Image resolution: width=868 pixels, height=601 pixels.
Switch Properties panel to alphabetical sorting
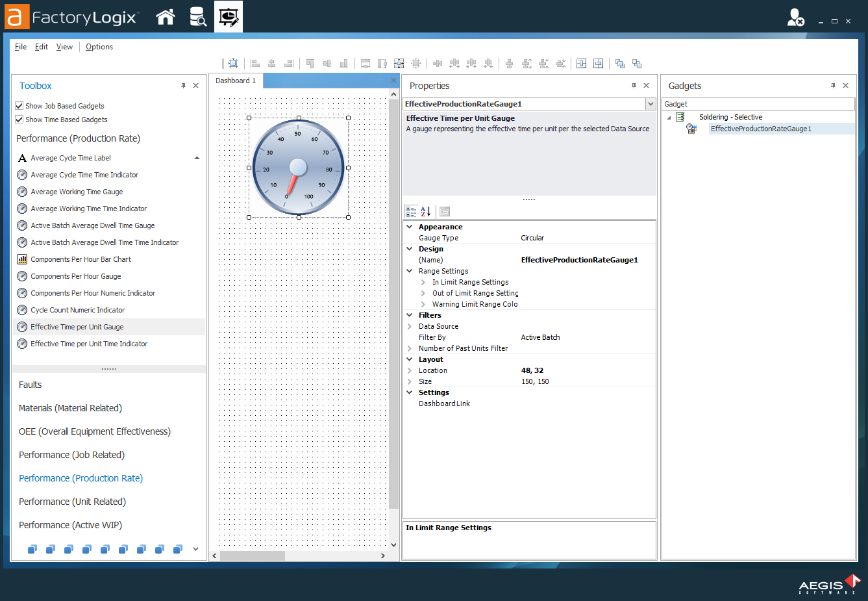(x=425, y=211)
